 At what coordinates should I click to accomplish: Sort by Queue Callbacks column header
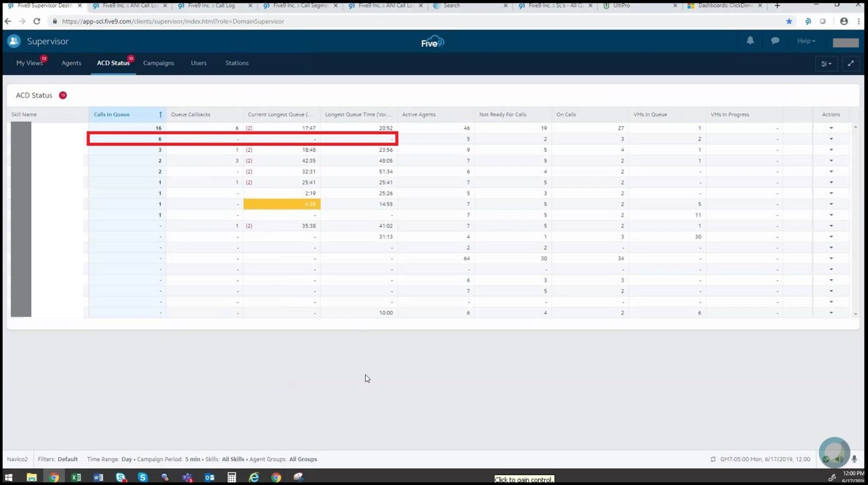click(204, 114)
